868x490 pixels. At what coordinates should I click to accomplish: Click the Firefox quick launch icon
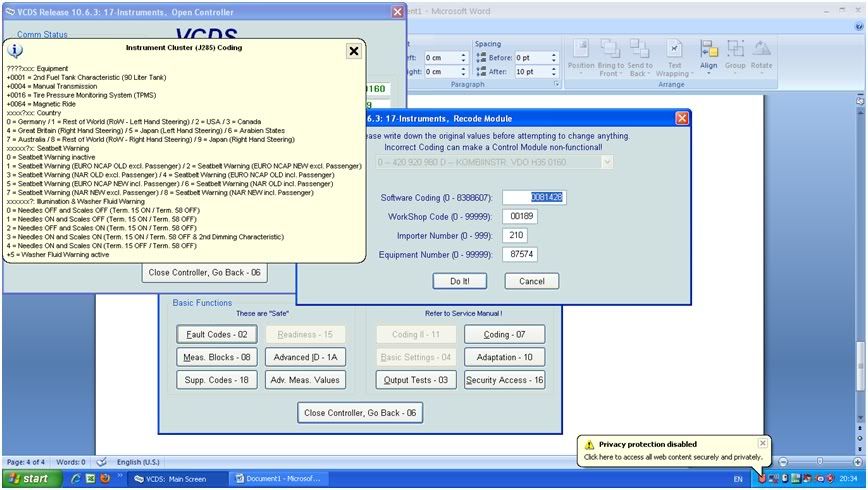click(104, 479)
